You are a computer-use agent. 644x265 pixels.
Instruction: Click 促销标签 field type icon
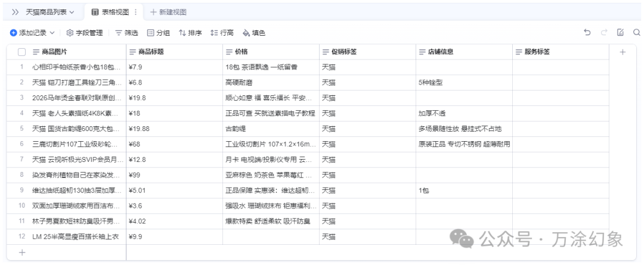click(x=326, y=52)
